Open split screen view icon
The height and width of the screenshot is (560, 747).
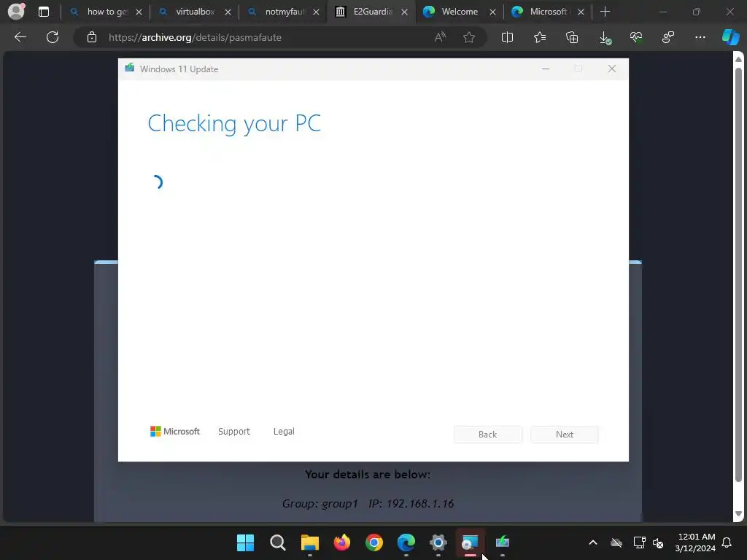pos(508,37)
